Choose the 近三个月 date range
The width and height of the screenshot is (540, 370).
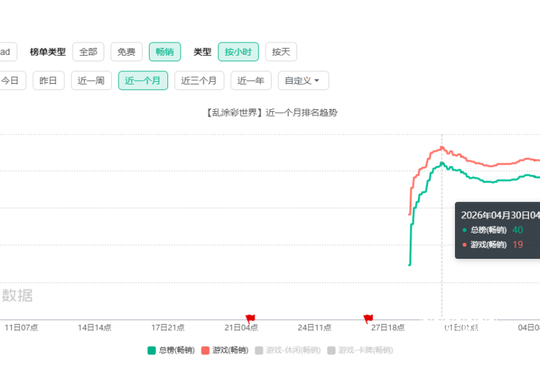point(199,80)
